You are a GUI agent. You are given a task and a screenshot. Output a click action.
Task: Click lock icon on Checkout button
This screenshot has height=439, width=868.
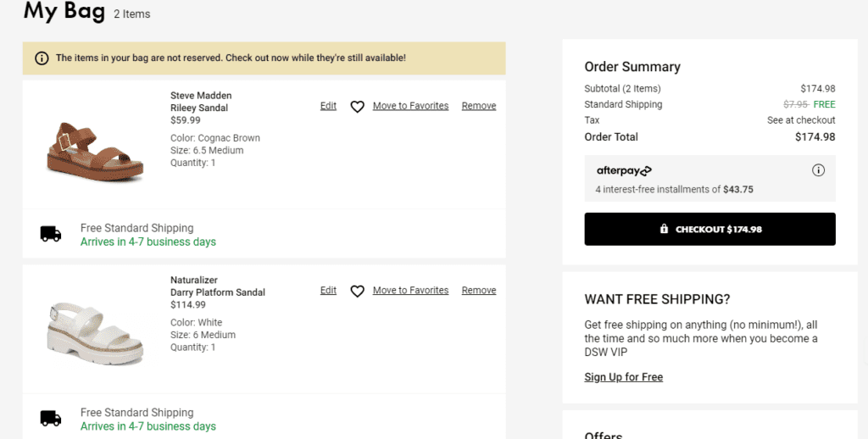[664, 229]
